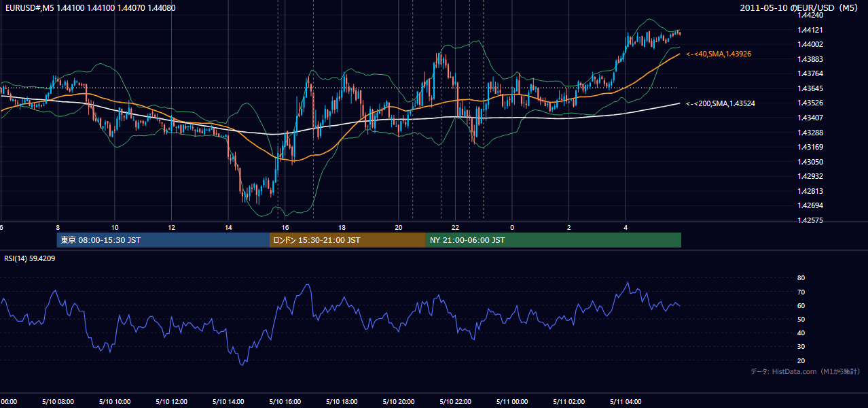Click RSI scale value 70
This screenshot has height=408, width=868.
pyautogui.click(x=801, y=292)
